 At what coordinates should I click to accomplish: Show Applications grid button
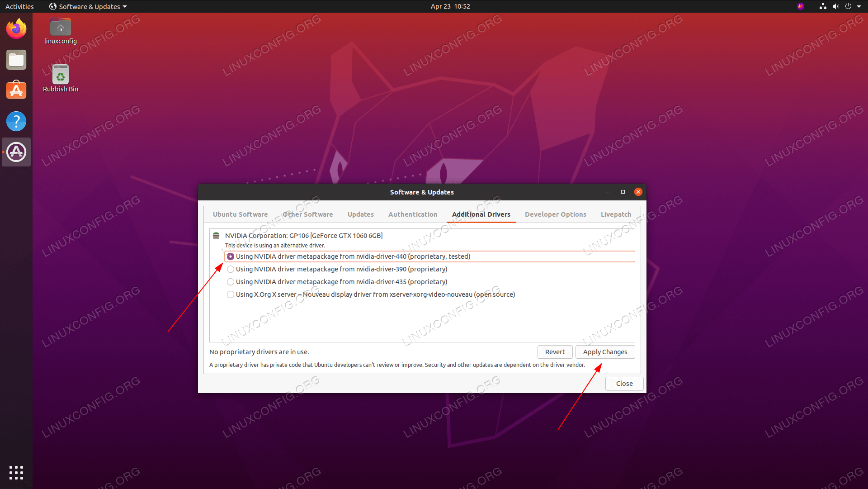tap(16, 472)
